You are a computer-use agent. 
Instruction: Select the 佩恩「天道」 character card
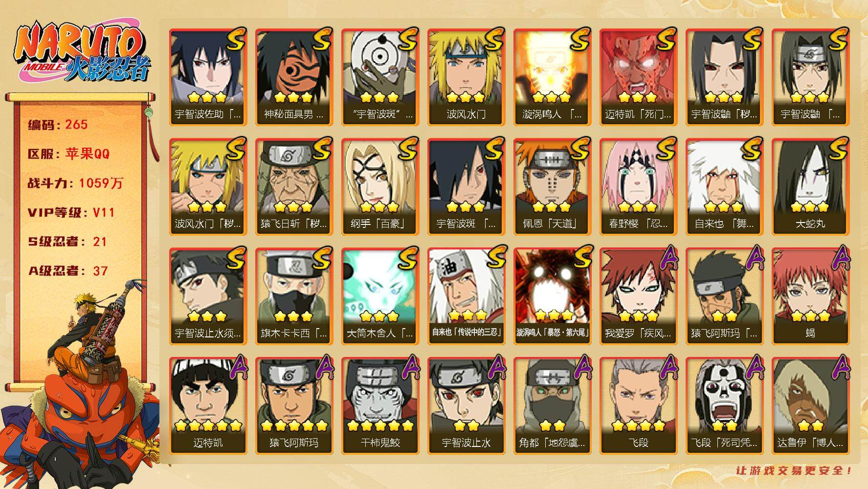[x=552, y=187]
